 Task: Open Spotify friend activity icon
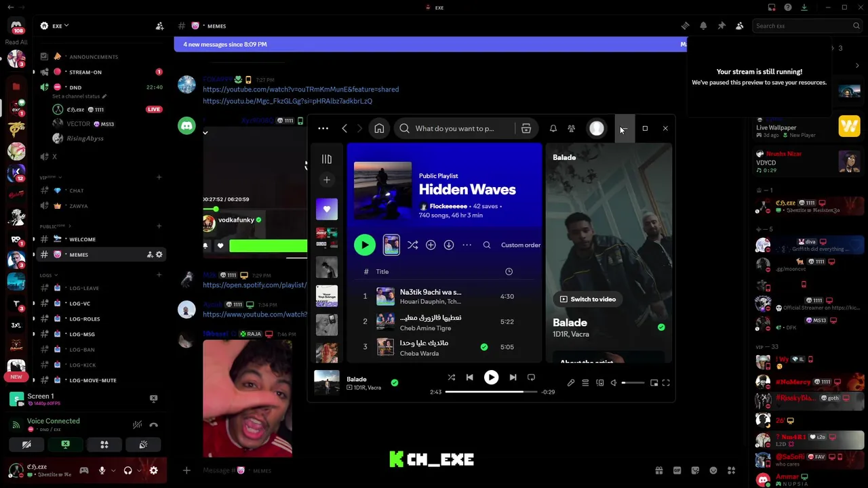click(x=572, y=129)
